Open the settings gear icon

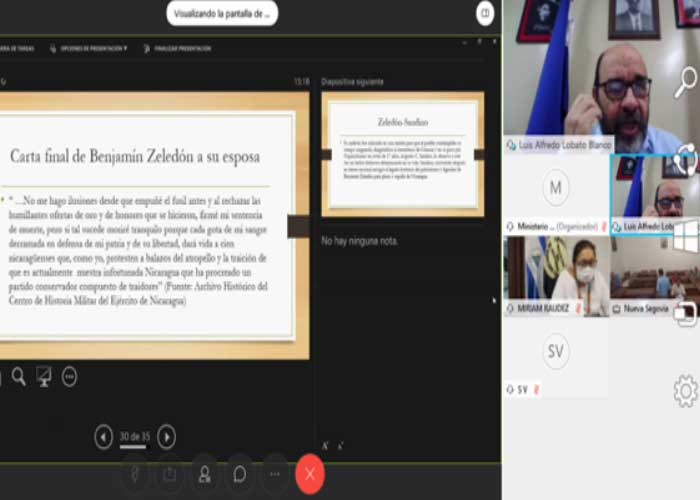(685, 390)
